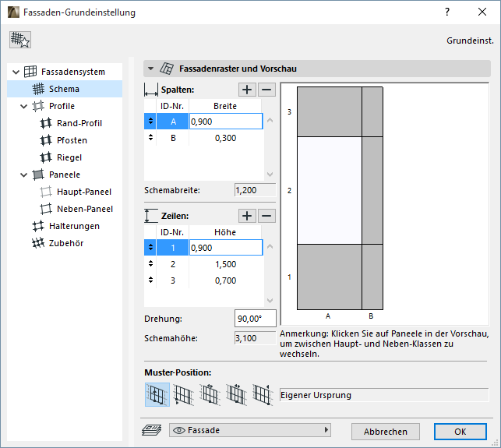Click column B width value 0,300
Viewport: 501px width, 448px height.
pyautogui.click(x=226, y=138)
